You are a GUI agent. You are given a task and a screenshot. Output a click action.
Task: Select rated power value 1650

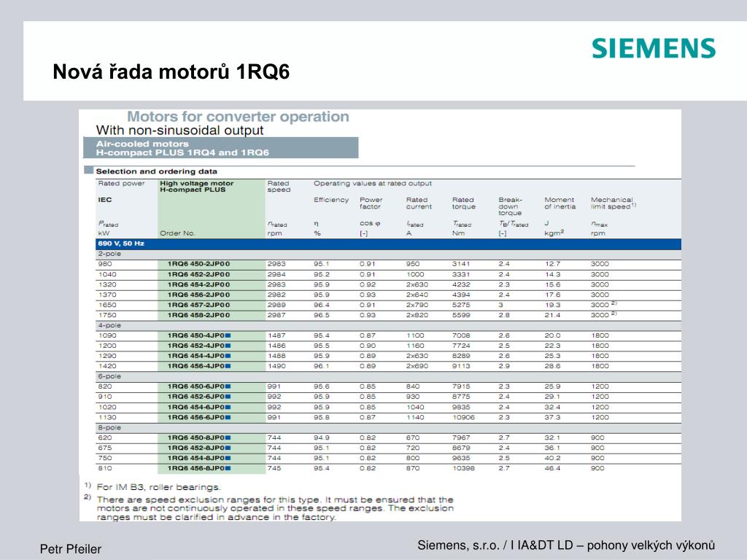coord(107,305)
